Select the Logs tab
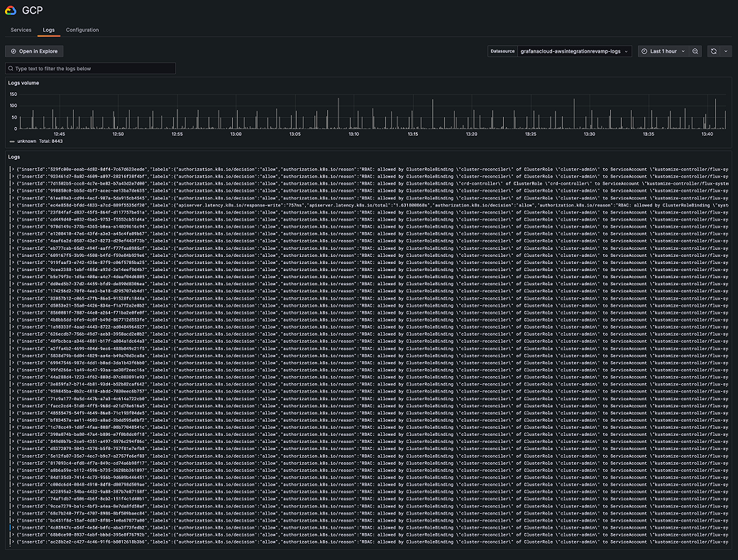This screenshot has height=560, width=738. [48, 30]
